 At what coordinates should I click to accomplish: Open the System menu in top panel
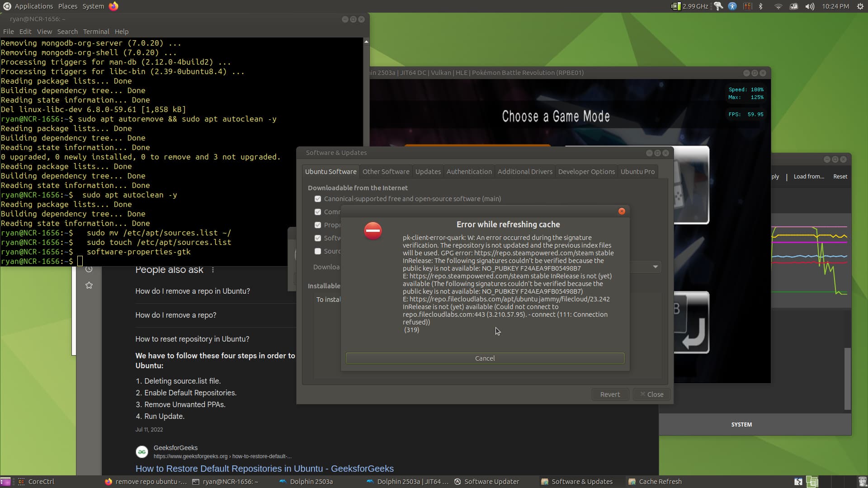(x=93, y=6)
